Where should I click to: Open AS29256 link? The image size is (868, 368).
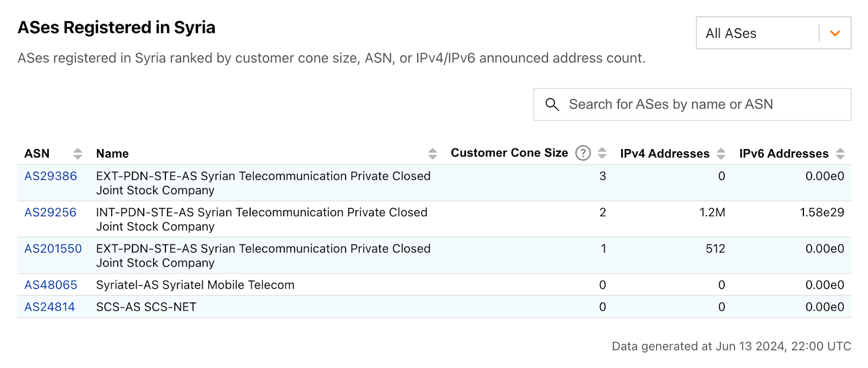click(50, 212)
